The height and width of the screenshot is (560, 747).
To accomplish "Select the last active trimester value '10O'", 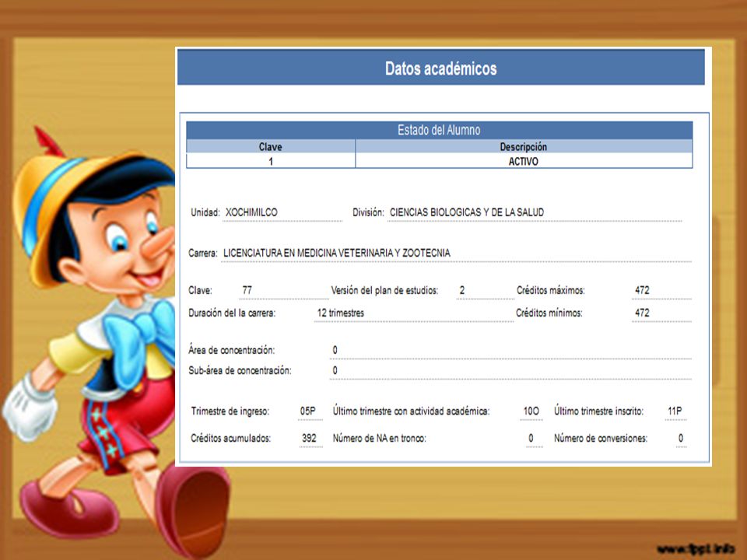I will tap(531, 411).
